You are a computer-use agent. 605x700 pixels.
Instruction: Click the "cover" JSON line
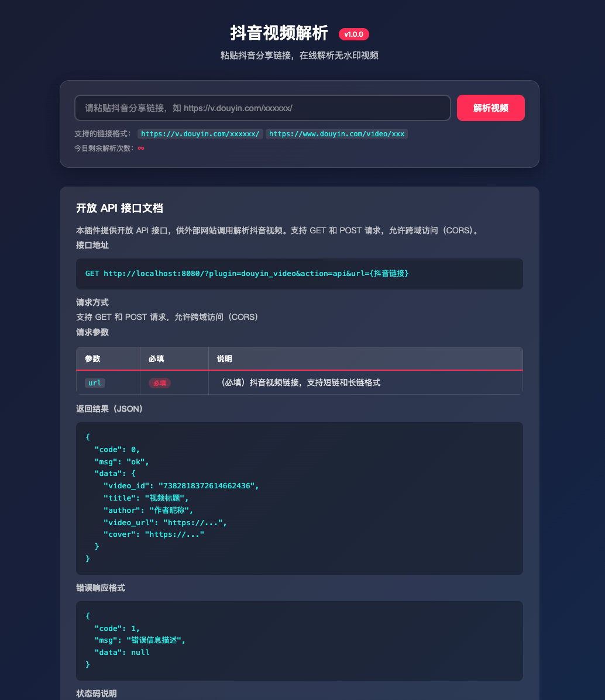coord(154,535)
